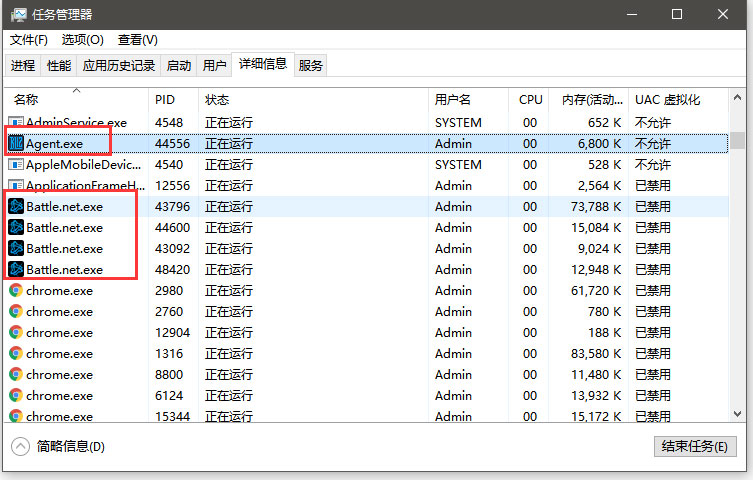Click the AppleMobileDevice process icon

coord(16,165)
